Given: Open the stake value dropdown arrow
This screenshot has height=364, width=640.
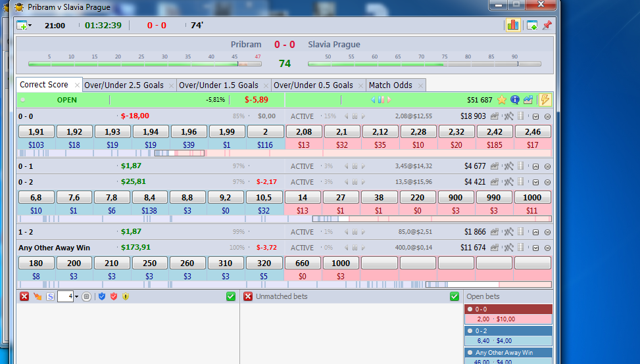Looking at the screenshot, I should tap(76, 297).
